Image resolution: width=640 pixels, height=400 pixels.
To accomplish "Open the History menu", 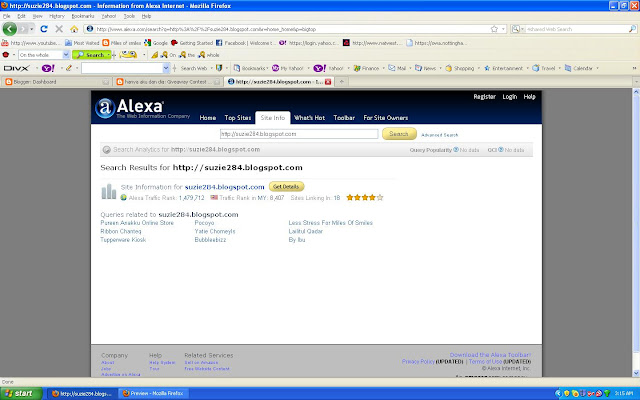I will point(57,16).
